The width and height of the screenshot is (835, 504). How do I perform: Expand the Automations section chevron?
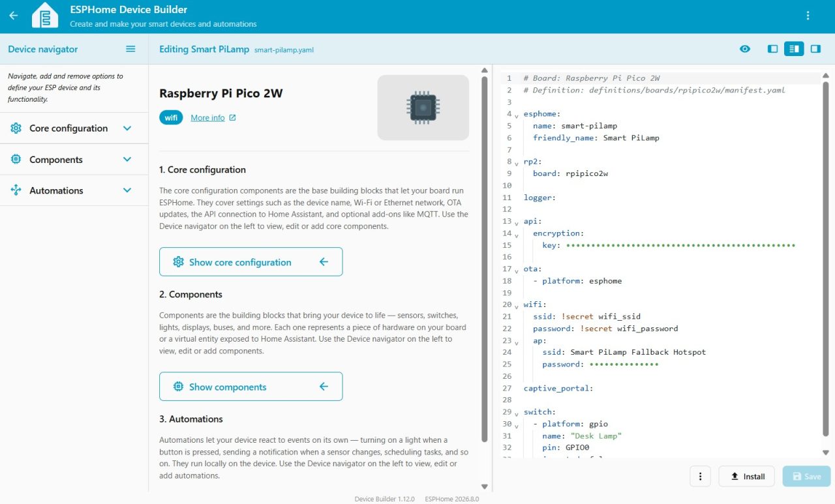point(127,190)
